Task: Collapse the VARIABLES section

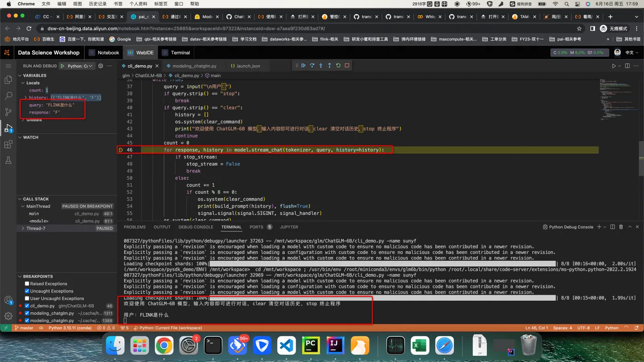Action: click(x=20, y=75)
